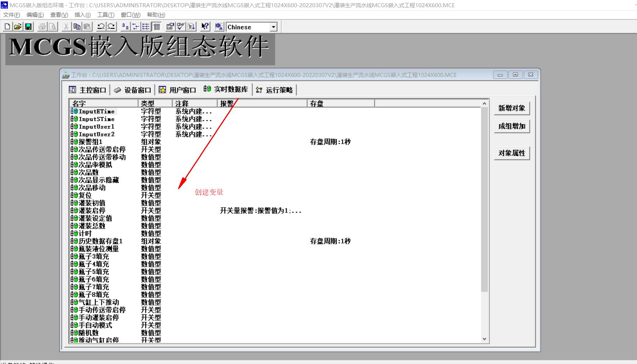The width and height of the screenshot is (637, 364).
Task: Undo the last action
Action: [x=101, y=26]
